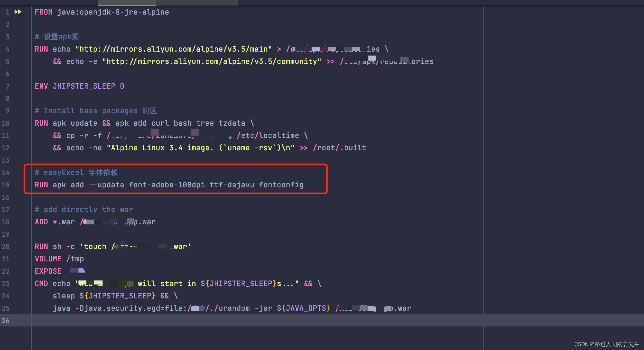The height and width of the screenshot is (350, 644).
Task: Click the green run arrows beside line 1
Action: (18, 12)
